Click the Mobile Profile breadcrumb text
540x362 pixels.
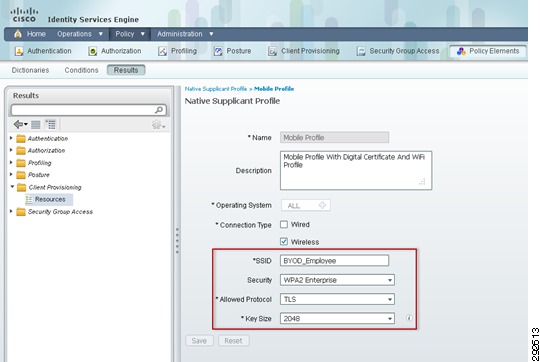tap(274, 89)
